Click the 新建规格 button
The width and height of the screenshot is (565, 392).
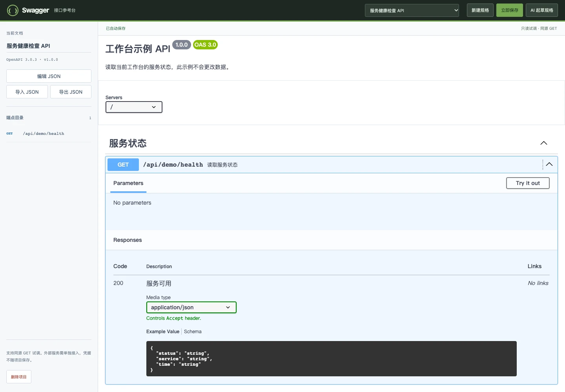click(480, 11)
